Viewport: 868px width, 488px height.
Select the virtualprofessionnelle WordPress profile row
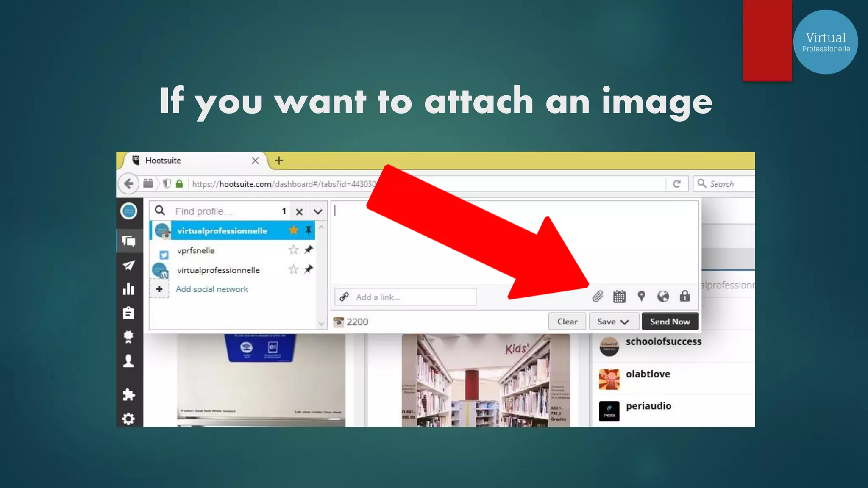click(x=232, y=269)
